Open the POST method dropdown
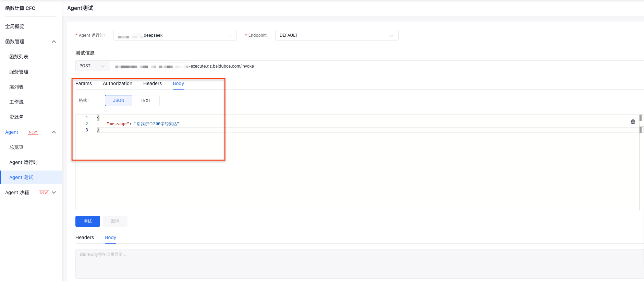 point(92,66)
